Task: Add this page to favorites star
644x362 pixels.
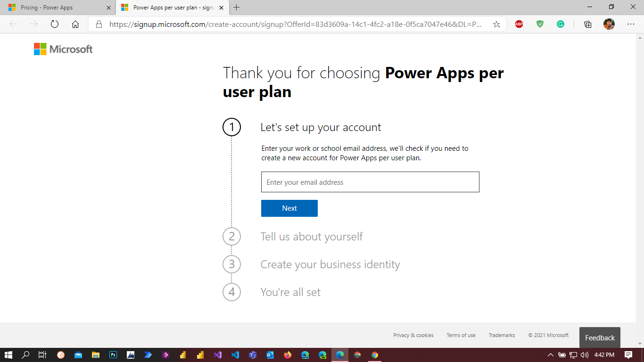Action: 496,25
